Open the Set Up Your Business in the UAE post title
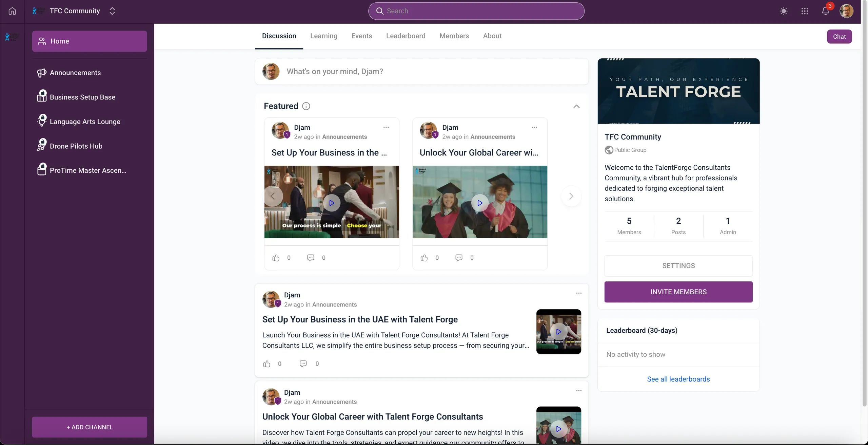The width and height of the screenshot is (868, 445). click(x=360, y=319)
